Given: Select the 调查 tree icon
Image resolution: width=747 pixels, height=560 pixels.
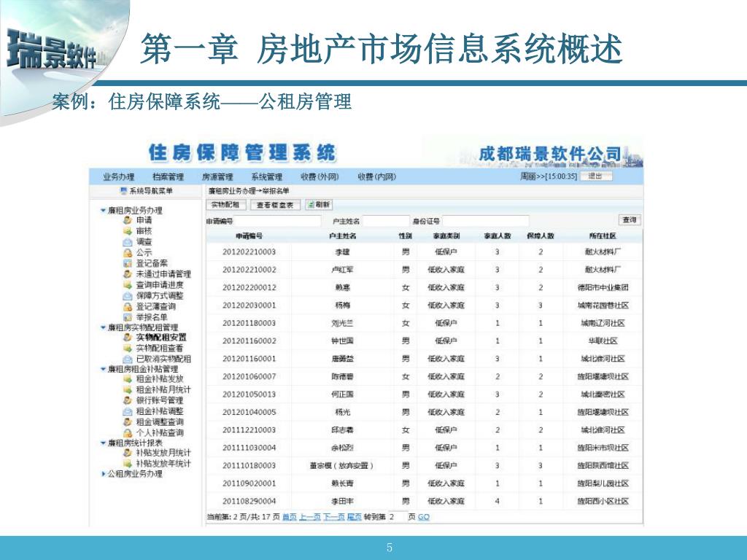Looking at the screenshot, I should point(127,242).
